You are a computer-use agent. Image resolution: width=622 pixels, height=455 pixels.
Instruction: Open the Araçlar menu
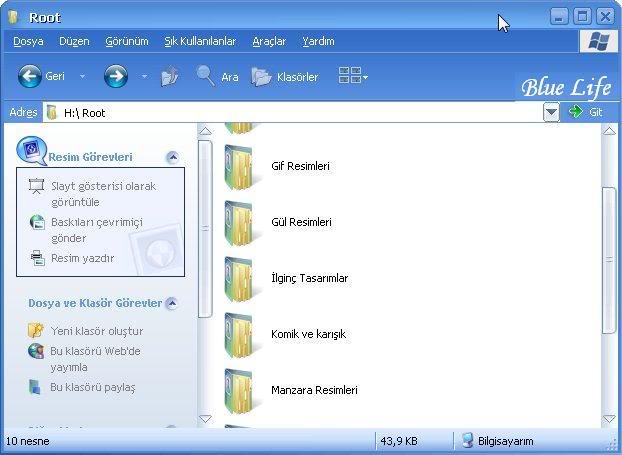click(x=269, y=41)
